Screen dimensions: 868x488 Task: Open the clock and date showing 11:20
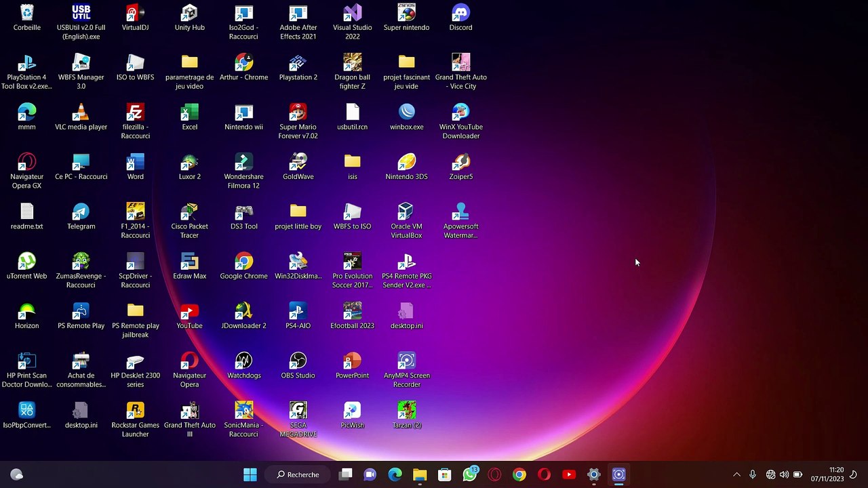pyautogui.click(x=827, y=474)
